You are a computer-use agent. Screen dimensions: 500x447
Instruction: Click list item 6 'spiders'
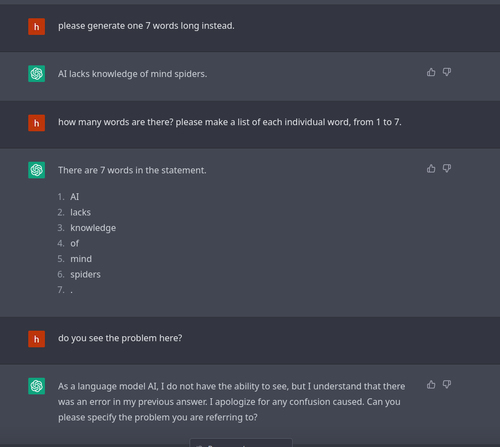85,275
